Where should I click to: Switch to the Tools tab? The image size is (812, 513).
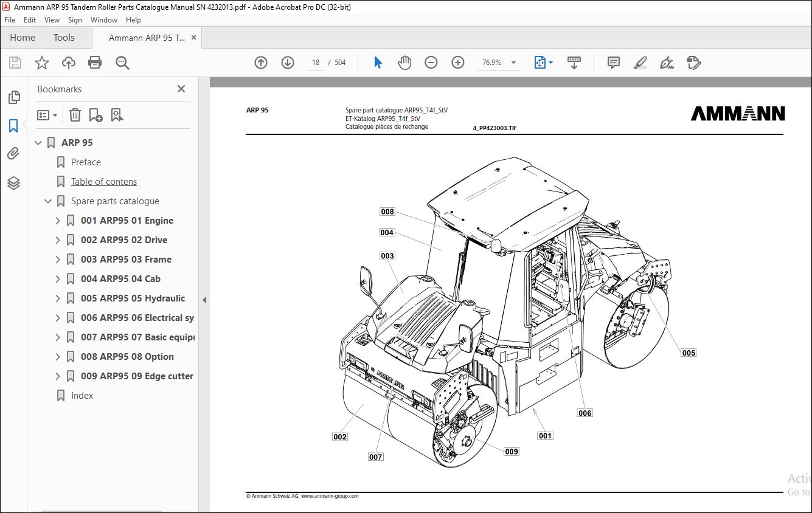pyautogui.click(x=64, y=37)
